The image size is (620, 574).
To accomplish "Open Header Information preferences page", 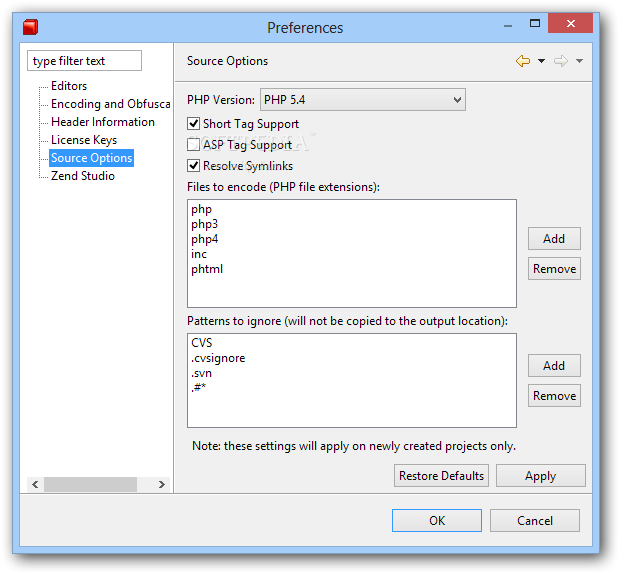I will coord(103,122).
